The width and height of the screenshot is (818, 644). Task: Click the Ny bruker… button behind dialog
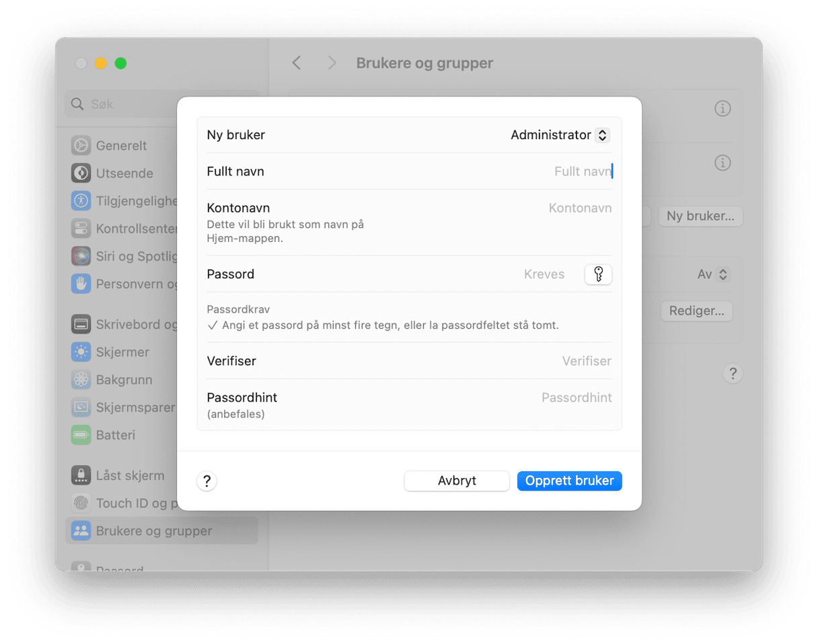point(700,216)
